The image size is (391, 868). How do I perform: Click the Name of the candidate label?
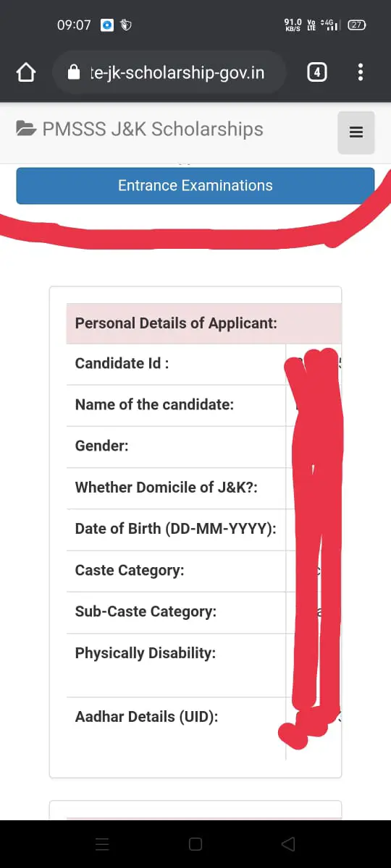(154, 405)
